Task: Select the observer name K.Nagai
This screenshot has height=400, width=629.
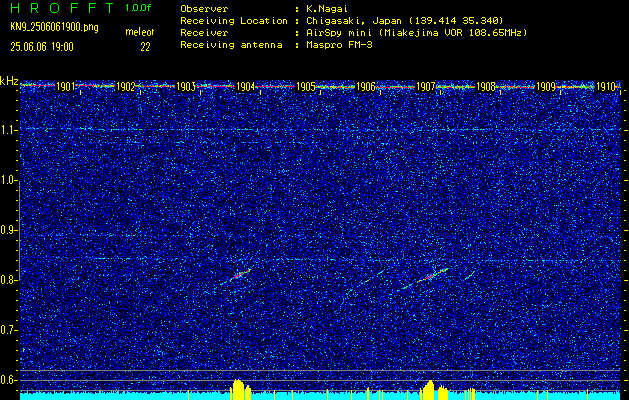Action: 325,8
